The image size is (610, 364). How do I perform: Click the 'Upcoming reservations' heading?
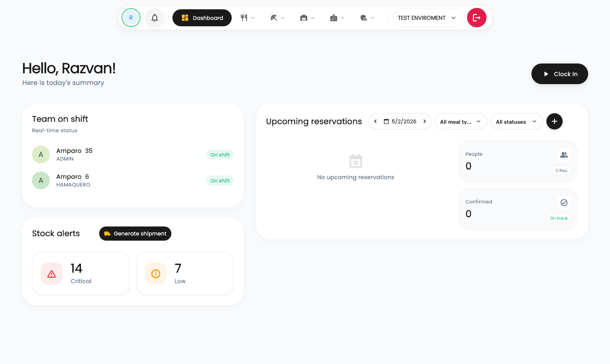pyautogui.click(x=314, y=121)
